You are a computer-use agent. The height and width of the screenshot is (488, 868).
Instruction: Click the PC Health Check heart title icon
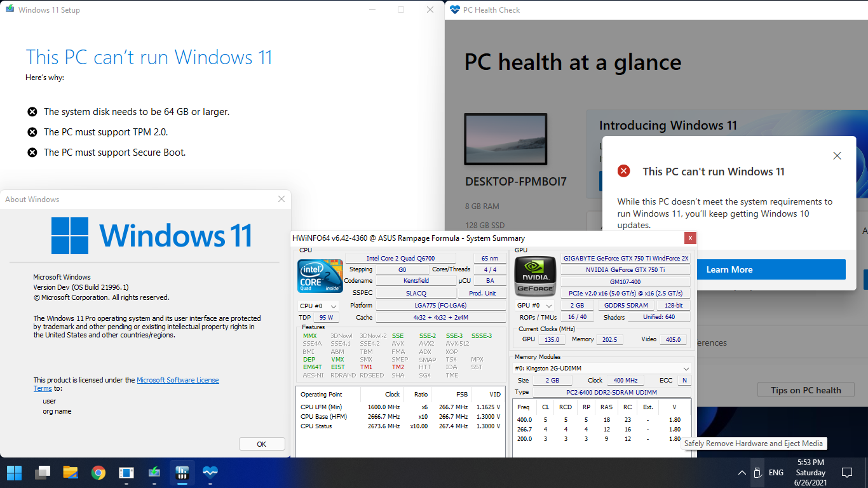454,10
